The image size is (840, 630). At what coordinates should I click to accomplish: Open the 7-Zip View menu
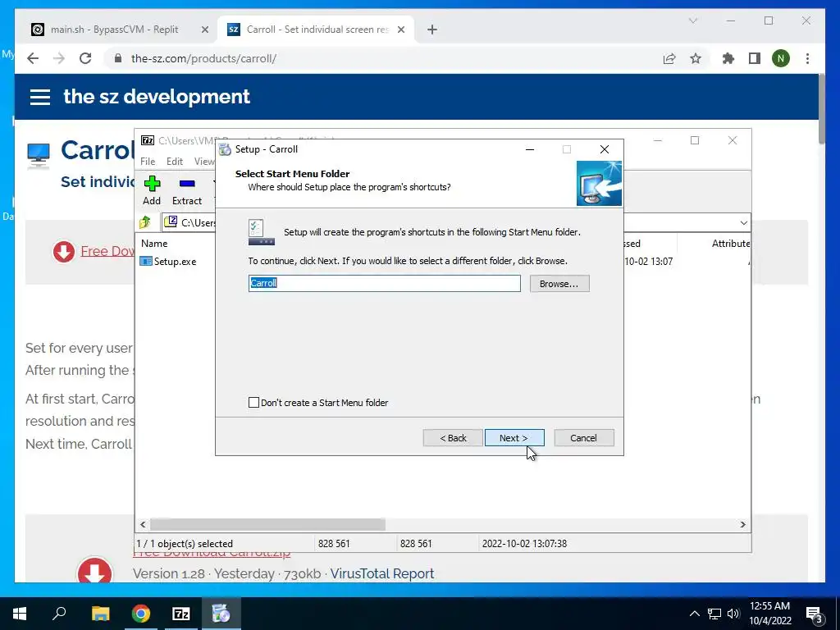click(x=204, y=162)
